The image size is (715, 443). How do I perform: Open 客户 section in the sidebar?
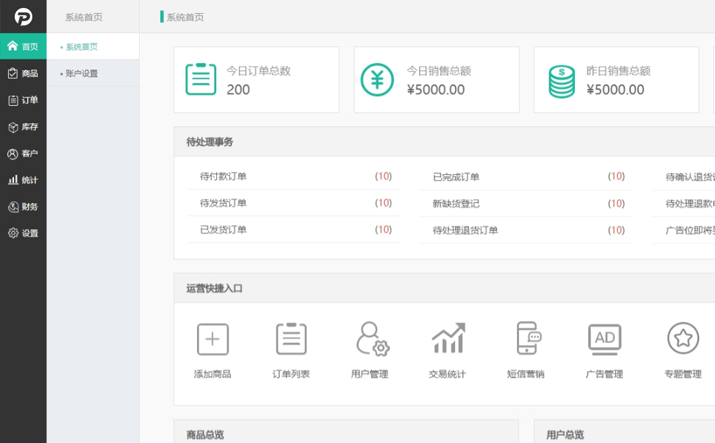pos(23,153)
